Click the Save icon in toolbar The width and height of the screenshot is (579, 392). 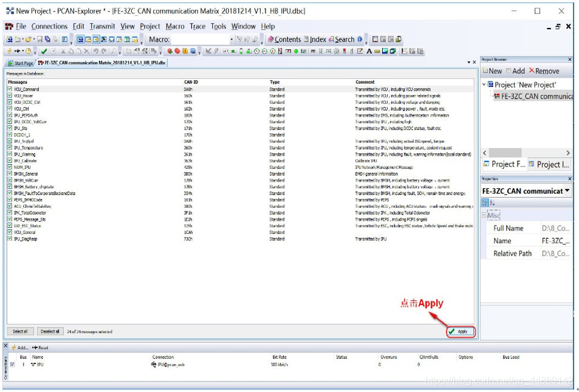click(x=40, y=39)
